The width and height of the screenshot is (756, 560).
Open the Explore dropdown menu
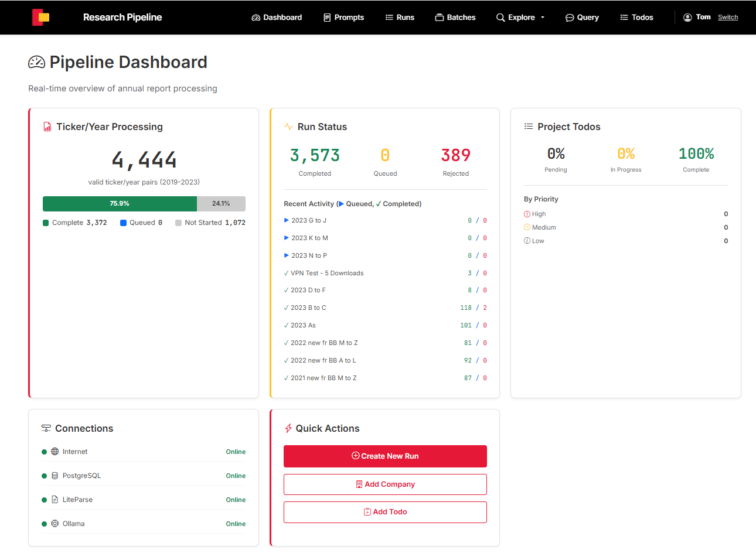click(x=520, y=18)
